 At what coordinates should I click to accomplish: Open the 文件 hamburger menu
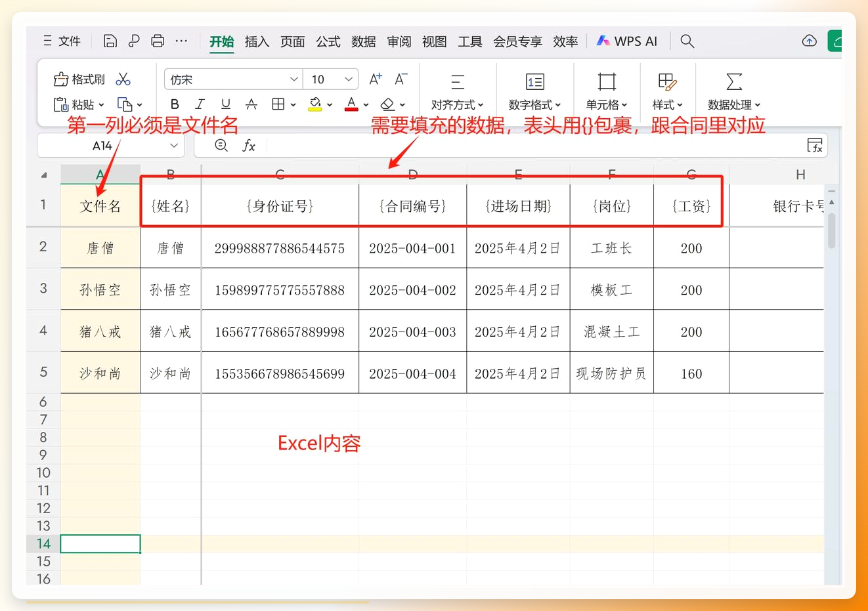(x=61, y=41)
